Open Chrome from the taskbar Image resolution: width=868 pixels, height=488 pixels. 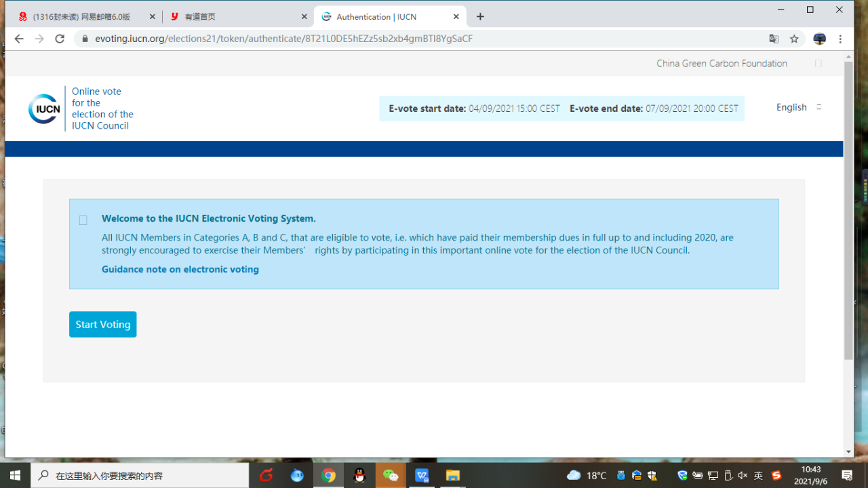point(328,475)
